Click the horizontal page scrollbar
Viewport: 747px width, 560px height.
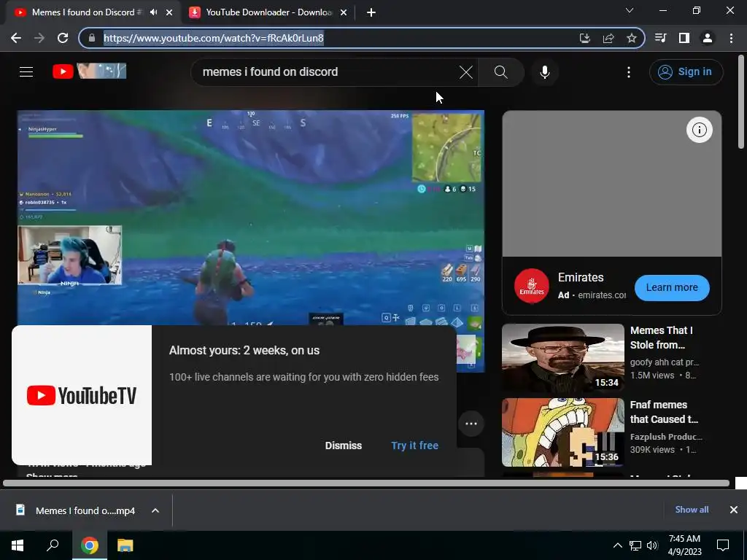tap(366, 483)
